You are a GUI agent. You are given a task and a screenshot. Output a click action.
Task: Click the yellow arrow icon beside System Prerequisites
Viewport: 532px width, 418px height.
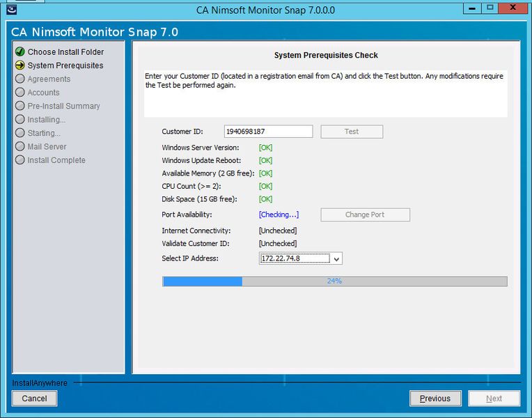pyautogui.click(x=20, y=65)
